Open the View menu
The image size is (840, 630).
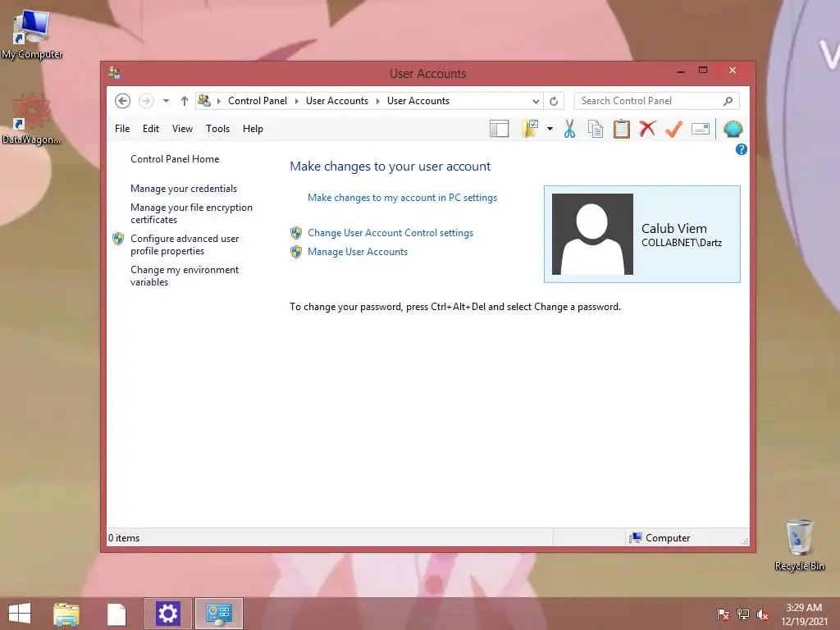coord(182,129)
